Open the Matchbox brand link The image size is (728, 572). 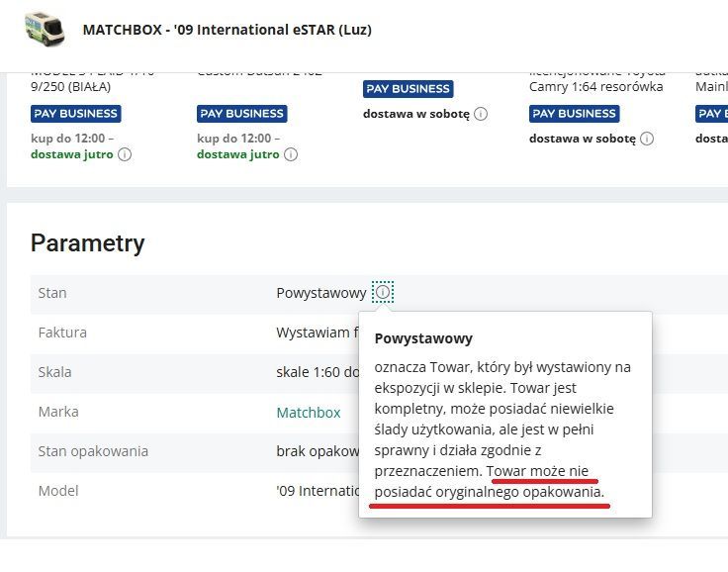(x=308, y=412)
